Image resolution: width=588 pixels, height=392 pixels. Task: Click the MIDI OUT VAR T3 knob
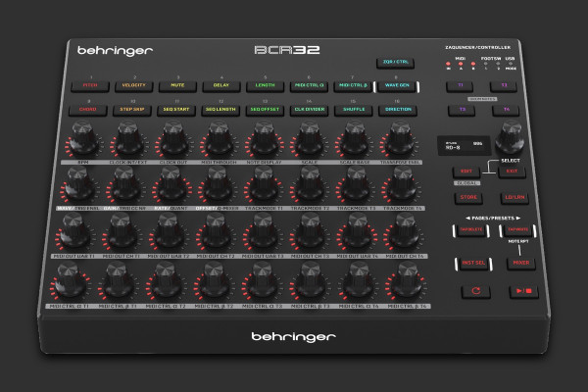coord(263,231)
